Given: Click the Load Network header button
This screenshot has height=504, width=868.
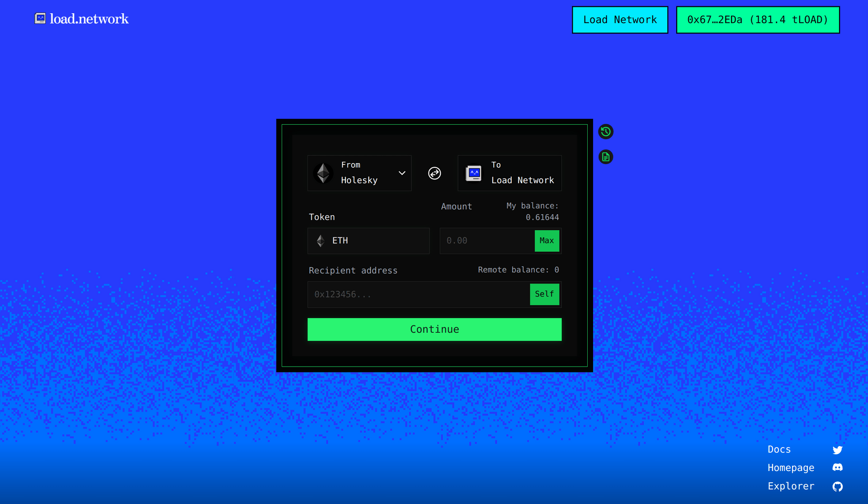Looking at the screenshot, I should coord(620,20).
